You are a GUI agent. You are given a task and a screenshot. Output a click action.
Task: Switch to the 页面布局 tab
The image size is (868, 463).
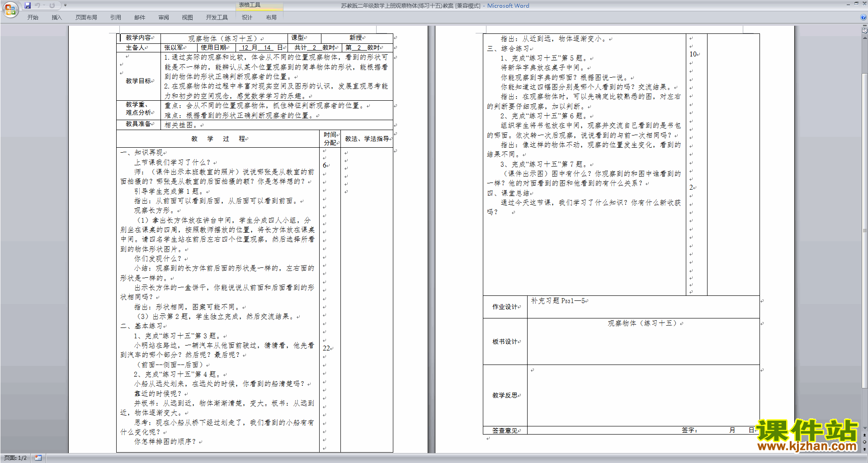86,17
